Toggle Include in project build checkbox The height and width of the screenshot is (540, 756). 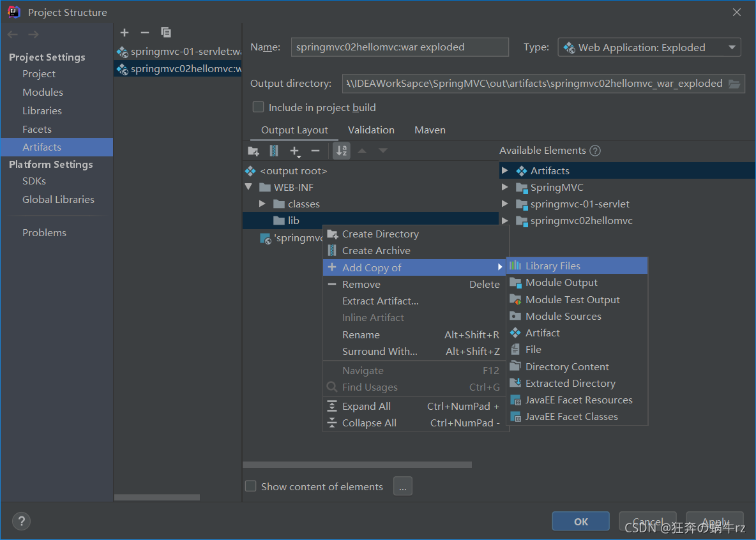(x=259, y=107)
